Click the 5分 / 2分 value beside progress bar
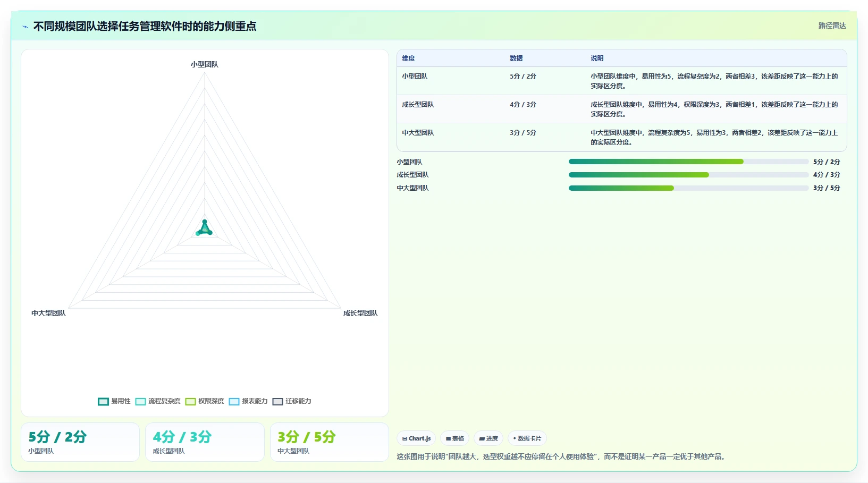The width and height of the screenshot is (868, 483). tap(827, 162)
